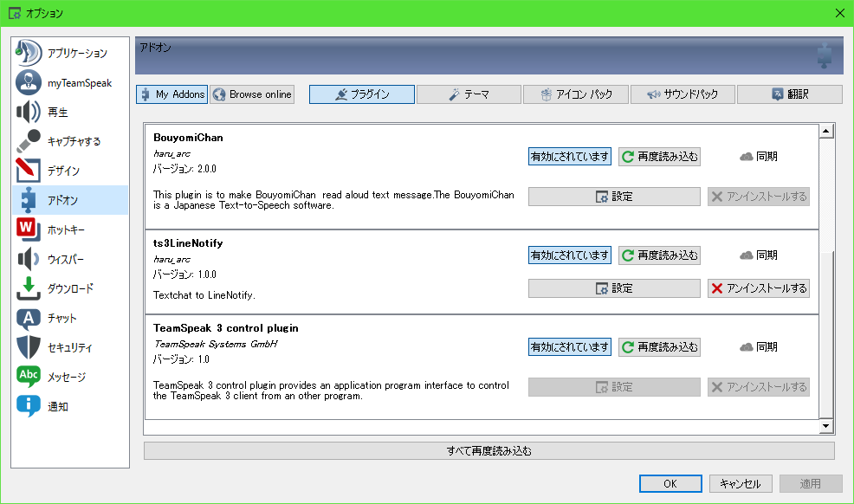Confirm with the OK button
The height and width of the screenshot is (504, 854).
click(670, 483)
